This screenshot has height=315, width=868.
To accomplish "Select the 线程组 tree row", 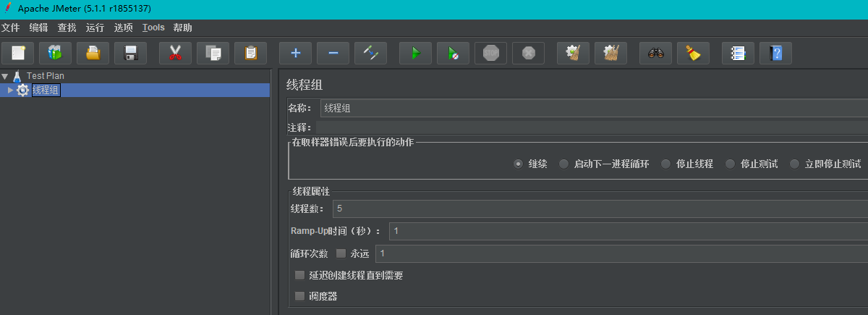I will [x=135, y=90].
